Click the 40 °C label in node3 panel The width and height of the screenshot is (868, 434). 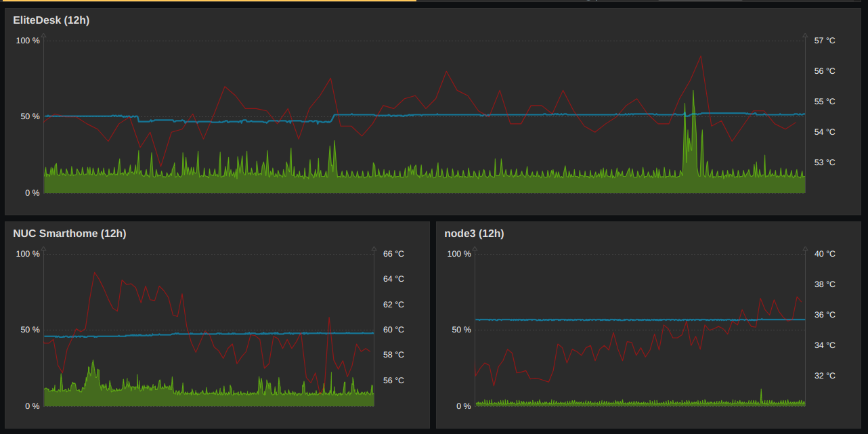(x=825, y=254)
